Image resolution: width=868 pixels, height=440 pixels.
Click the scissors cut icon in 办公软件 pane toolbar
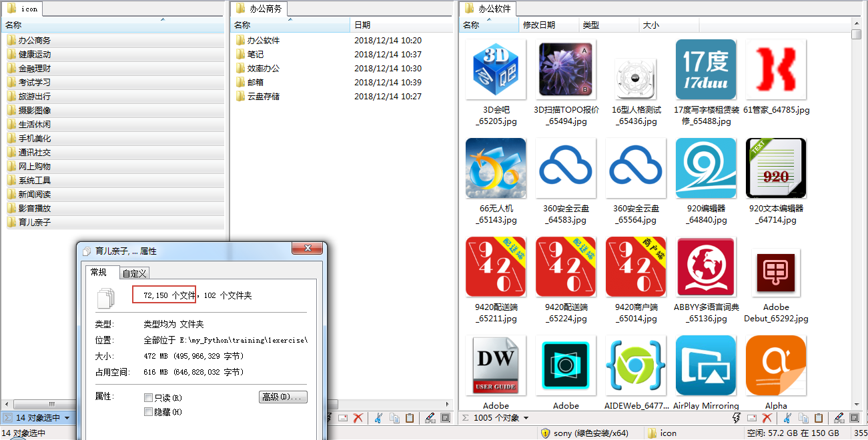coord(788,418)
